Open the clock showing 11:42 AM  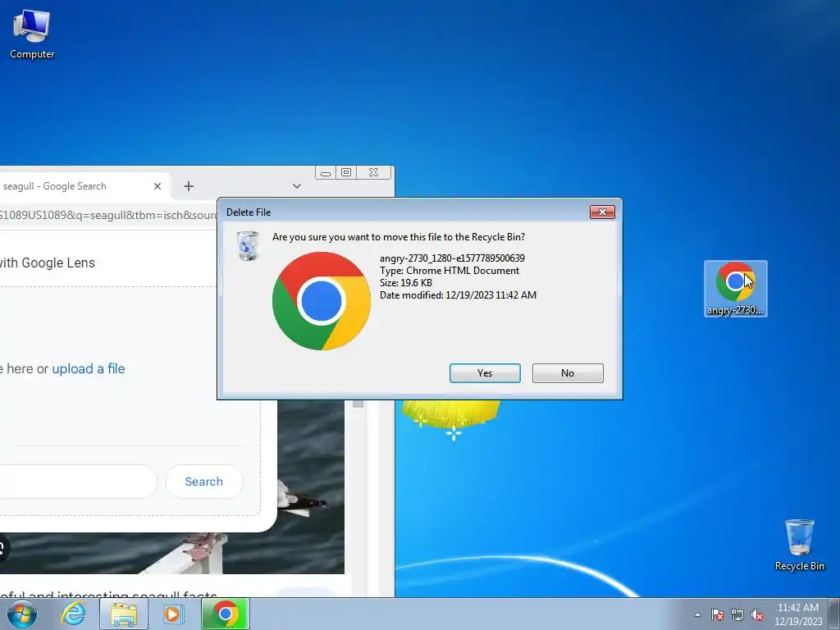pyautogui.click(x=797, y=608)
